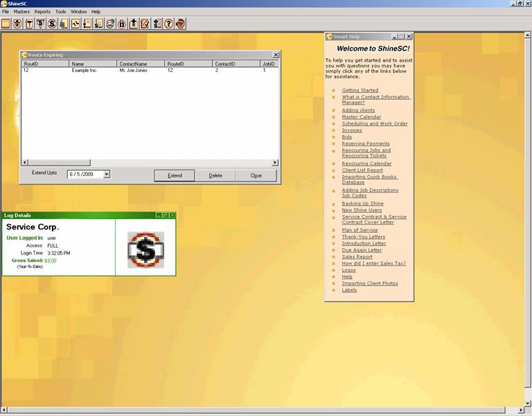
Task: Open the Introduction Letter link
Action: click(364, 243)
